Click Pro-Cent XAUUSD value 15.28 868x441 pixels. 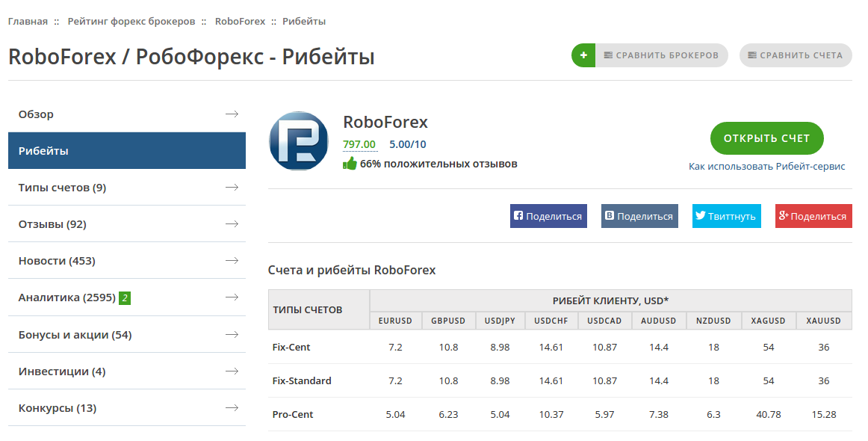click(824, 414)
